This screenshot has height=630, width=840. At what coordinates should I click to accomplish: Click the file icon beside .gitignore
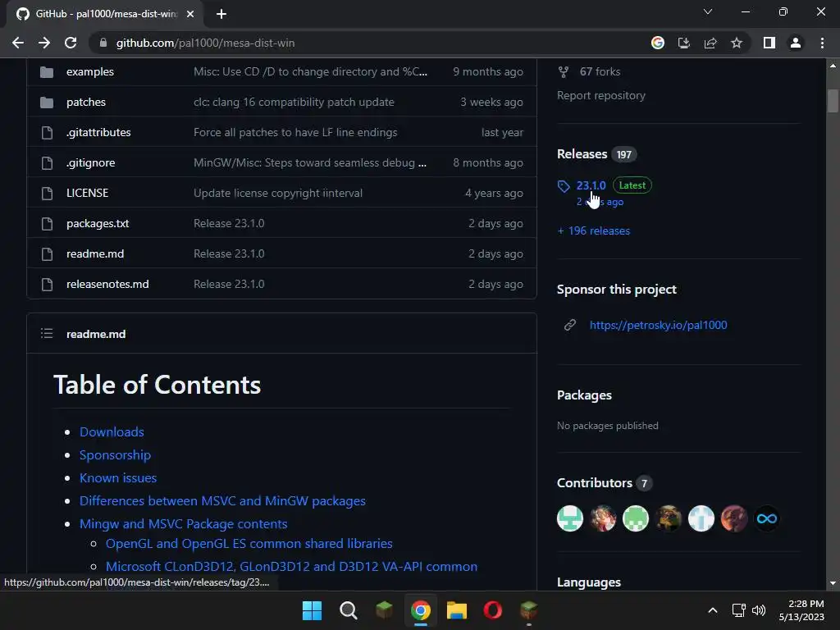[47, 163]
